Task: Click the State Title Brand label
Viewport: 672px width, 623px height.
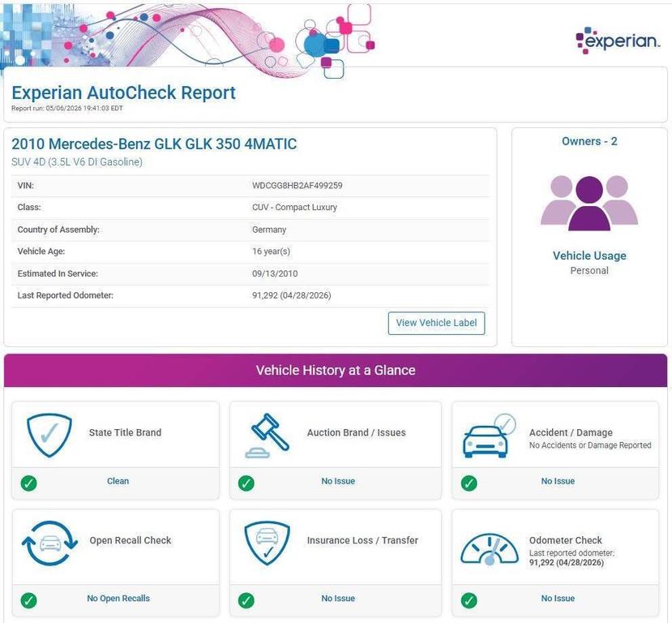Action: (x=125, y=432)
